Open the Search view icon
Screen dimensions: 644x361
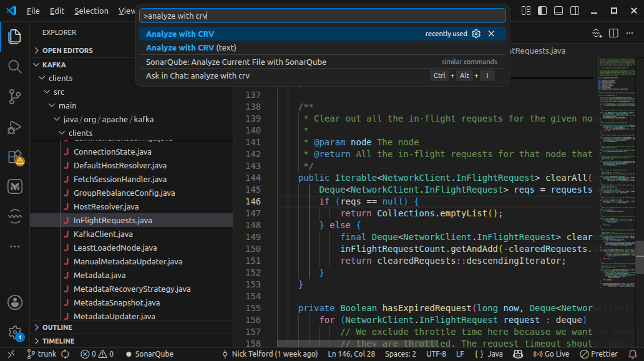click(x=15, y=67)
